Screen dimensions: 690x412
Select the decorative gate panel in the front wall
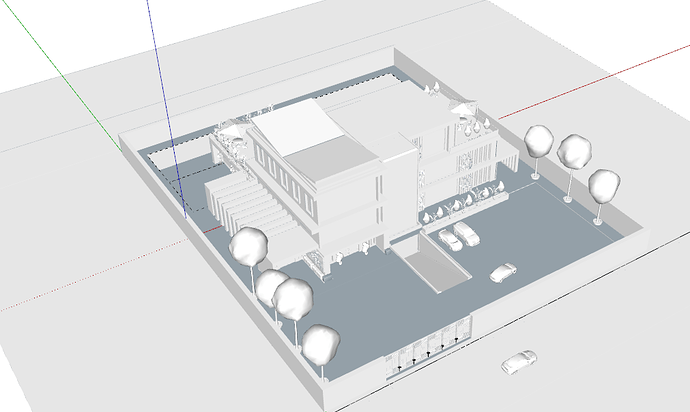click(428, 349)
